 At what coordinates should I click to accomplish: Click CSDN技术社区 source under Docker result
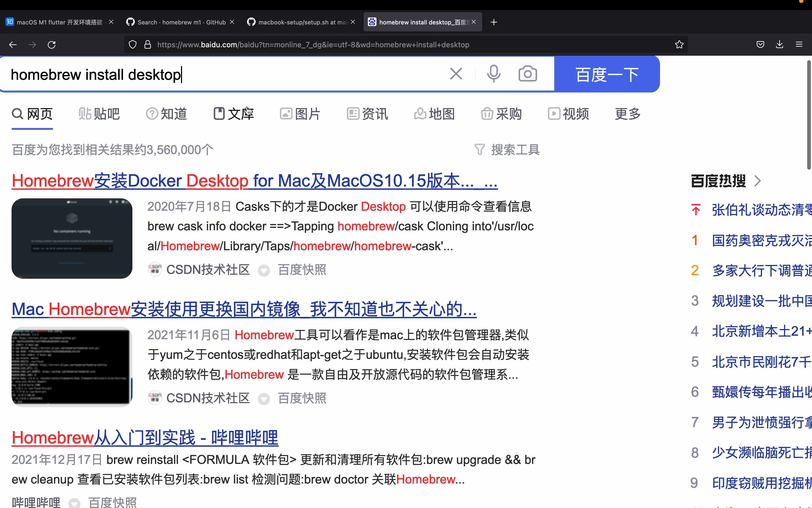[x=208, y=269]
